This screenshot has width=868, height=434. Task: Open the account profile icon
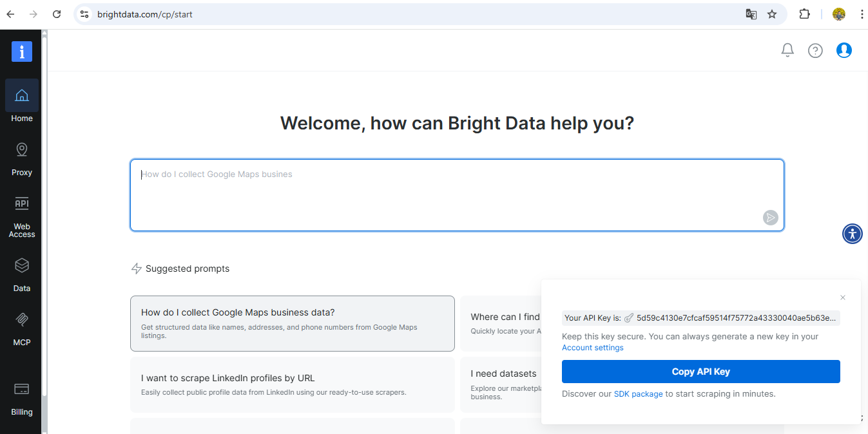tap(844, 50)
